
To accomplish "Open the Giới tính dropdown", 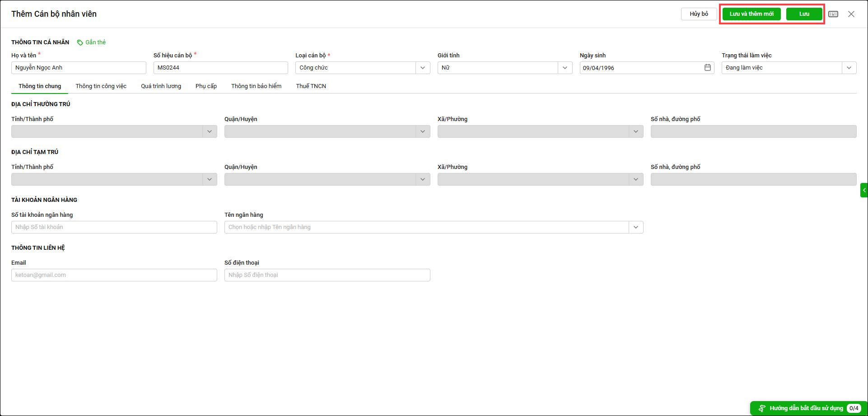I will click(x=565, y=68).
